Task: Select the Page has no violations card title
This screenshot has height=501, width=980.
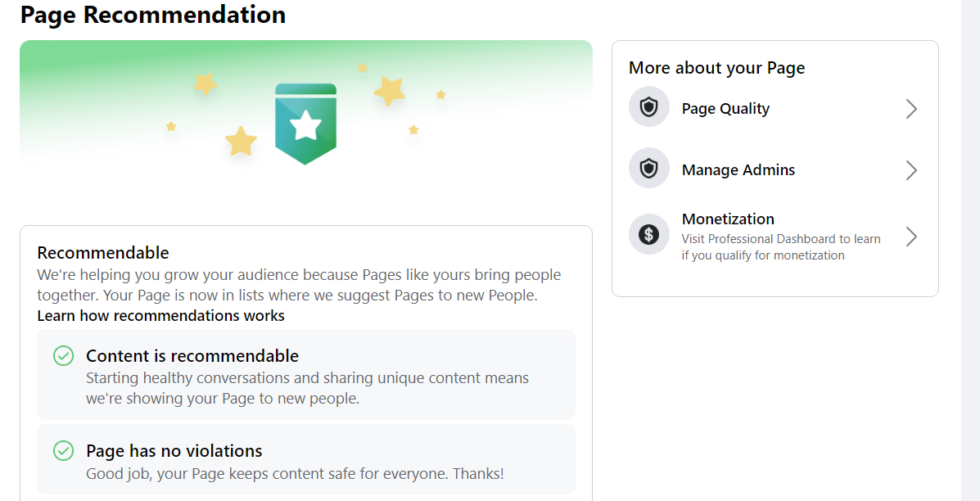Action: coord(174,450)
